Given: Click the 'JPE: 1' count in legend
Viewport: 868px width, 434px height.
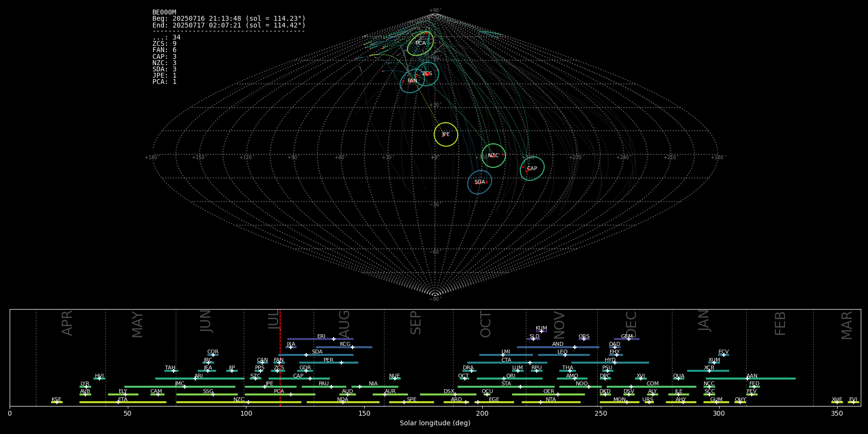Looking at the screenshot, I should coord(164,76).
